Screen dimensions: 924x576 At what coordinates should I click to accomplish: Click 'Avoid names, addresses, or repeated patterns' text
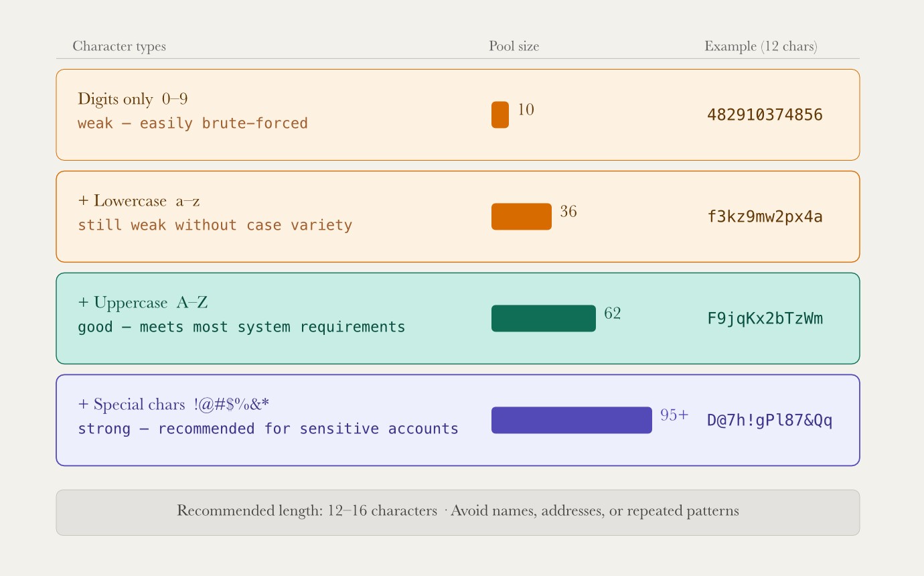tap(595, 511)
